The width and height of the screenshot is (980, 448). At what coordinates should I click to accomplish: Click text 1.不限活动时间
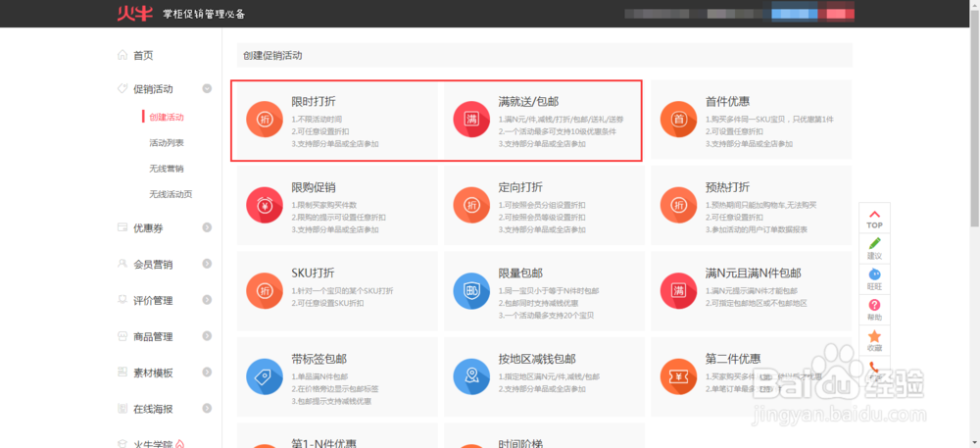click(x=317, y=119)
